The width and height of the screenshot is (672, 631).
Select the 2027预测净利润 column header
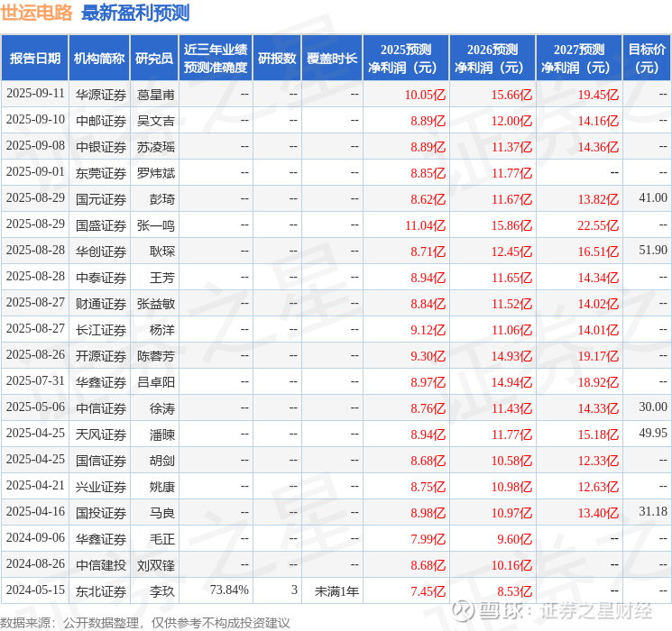[579, 59]
